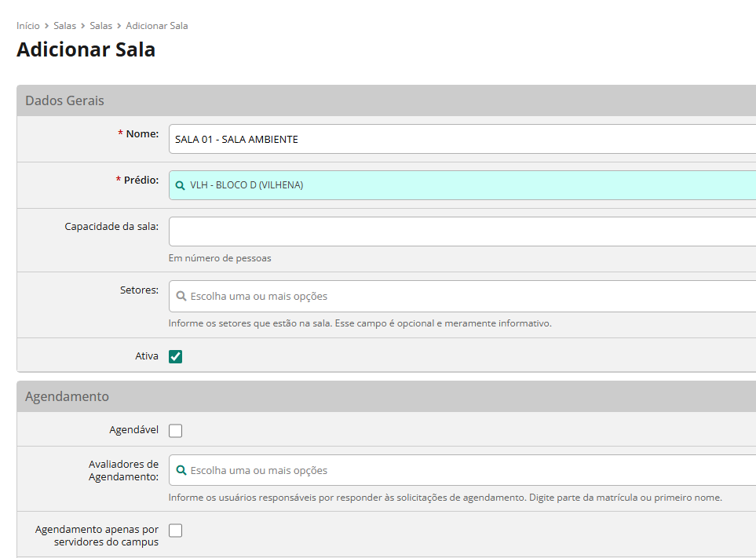Open the Salas breadcrumb right after Início
Screen dimensions: 756x558
click(64, 26)
